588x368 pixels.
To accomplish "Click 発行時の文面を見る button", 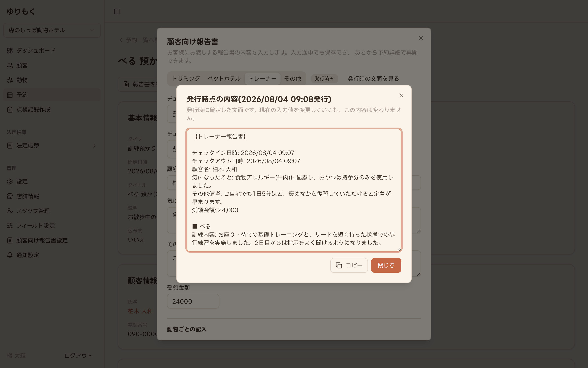I will pyautogui.click(x=373, y=79).
